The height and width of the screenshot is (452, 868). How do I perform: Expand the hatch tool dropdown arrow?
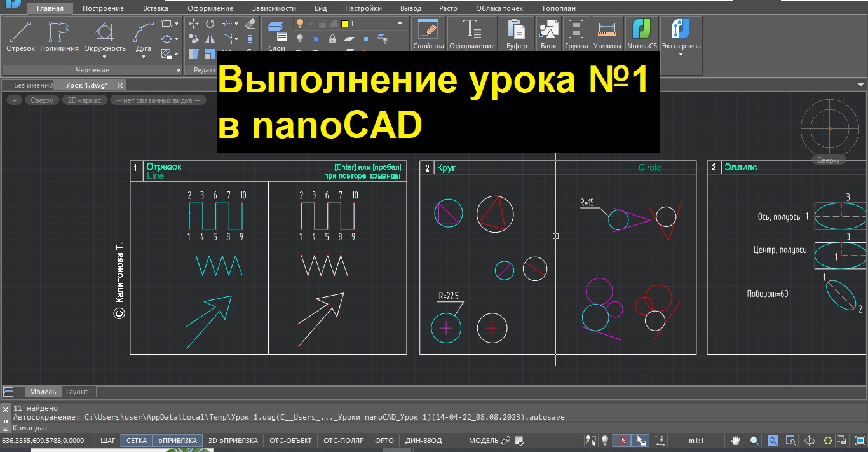tap(176, 54)
